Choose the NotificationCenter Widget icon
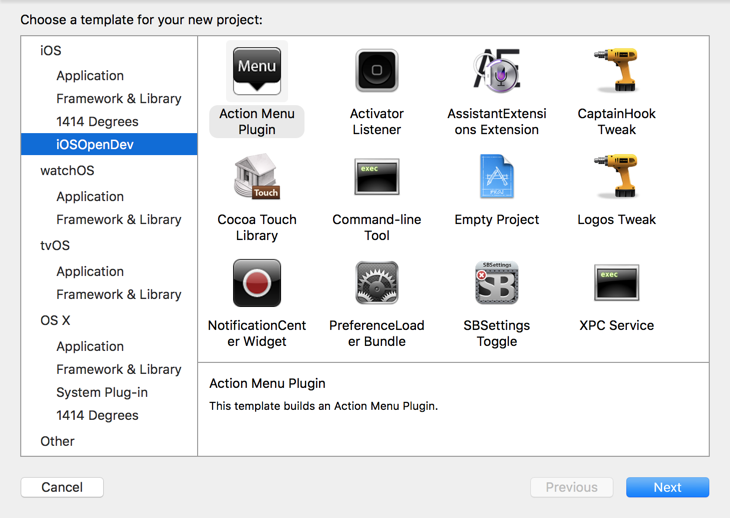730x518 pixels. (x=257, y=283)
